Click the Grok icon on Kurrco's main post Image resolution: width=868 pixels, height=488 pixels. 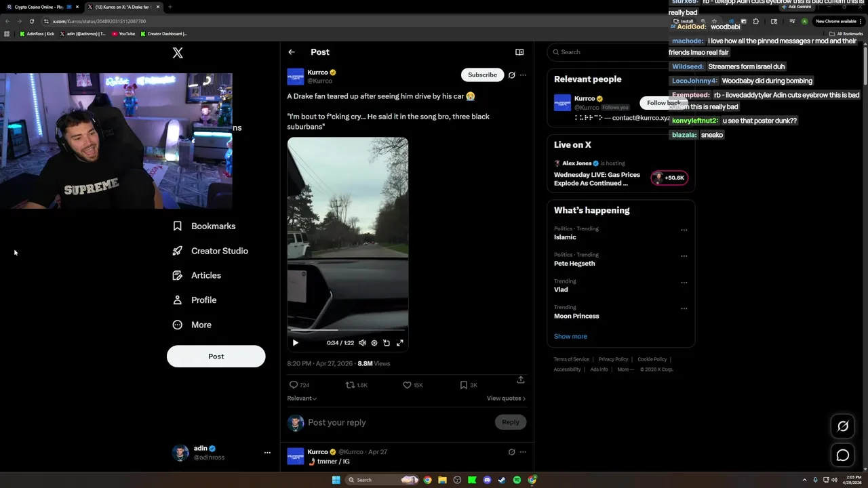point(512,75)
